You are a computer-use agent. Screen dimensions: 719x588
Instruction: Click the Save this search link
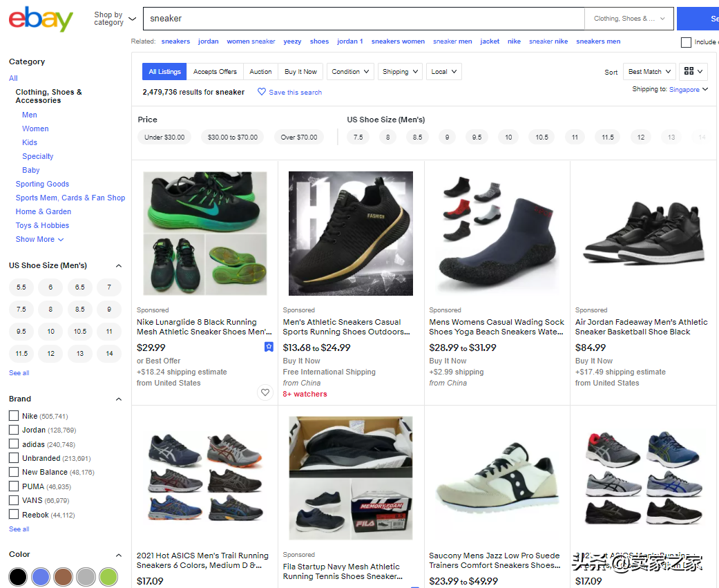pyautogui.click(x=296, y=92)
